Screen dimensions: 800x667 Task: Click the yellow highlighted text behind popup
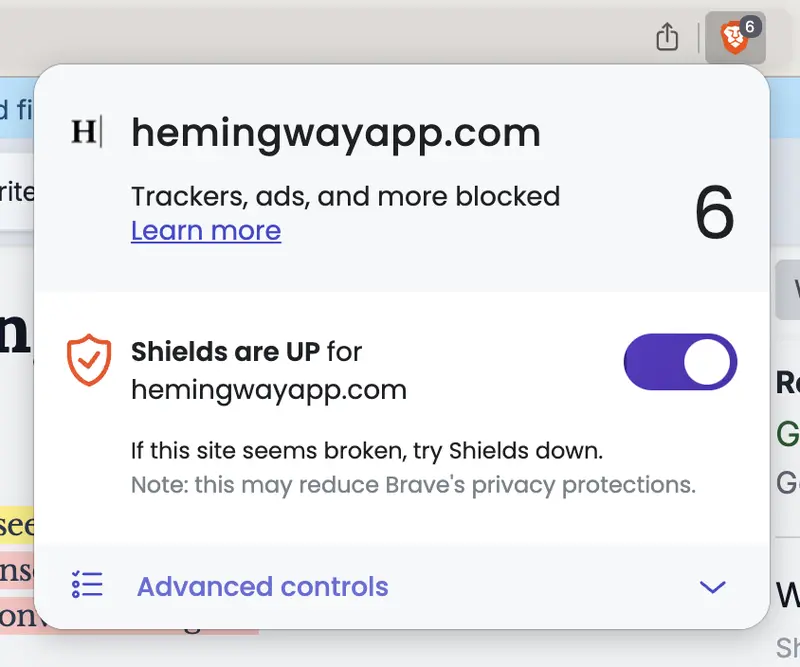click(17, 524)
